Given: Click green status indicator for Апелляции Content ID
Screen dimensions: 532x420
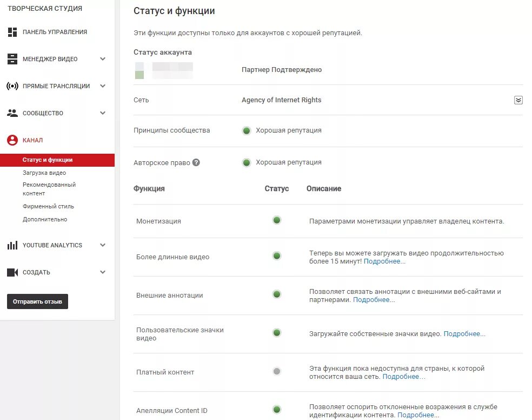Looking at the screenshot, I should tap(277, 410).
